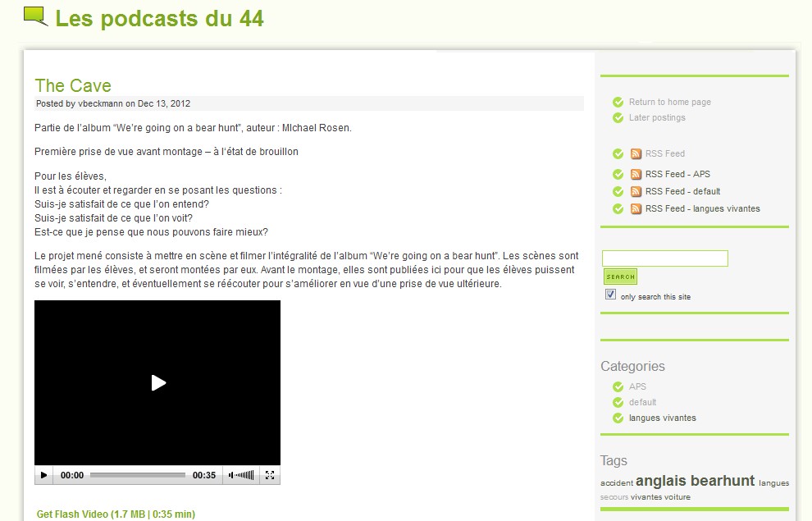Click the orange RSS Feed - default icon

[636, 192]
